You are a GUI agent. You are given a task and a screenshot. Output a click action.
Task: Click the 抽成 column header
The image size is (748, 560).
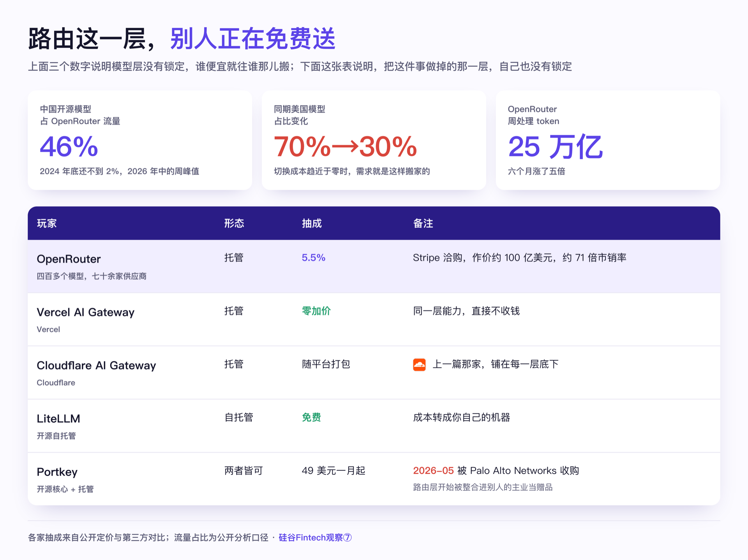tap(312, 223)
